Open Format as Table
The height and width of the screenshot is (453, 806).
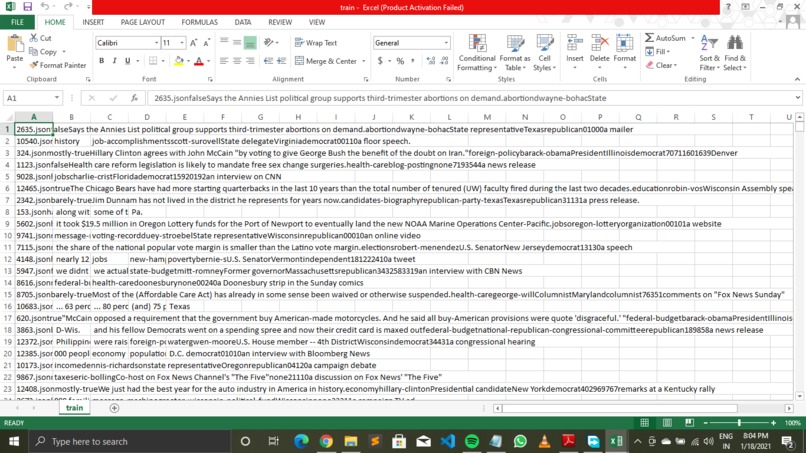(x=515, y=53)
